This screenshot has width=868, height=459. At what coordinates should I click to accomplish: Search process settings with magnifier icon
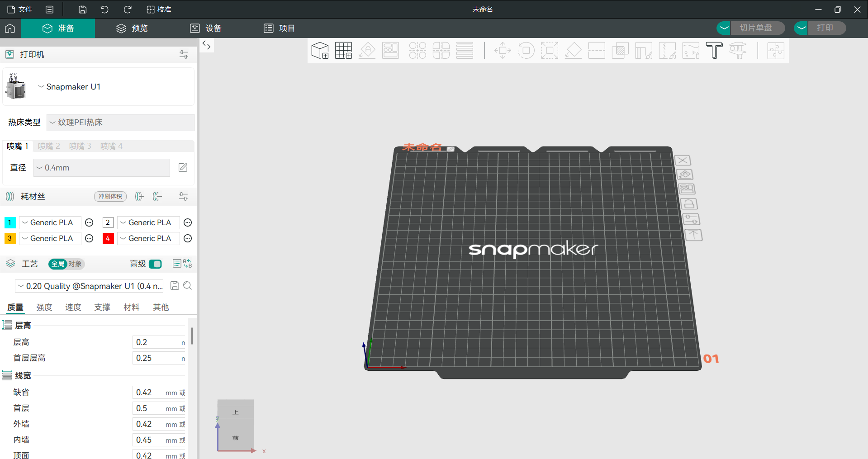188,286
